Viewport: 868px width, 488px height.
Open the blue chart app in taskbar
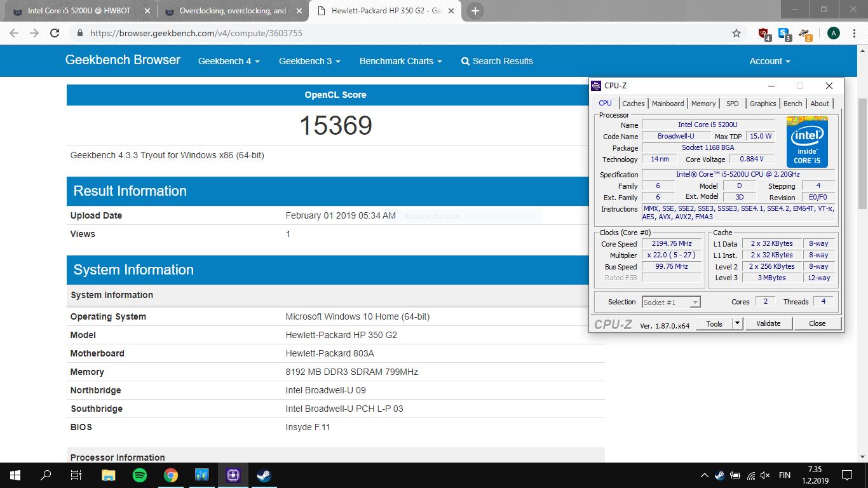(202, 475)
